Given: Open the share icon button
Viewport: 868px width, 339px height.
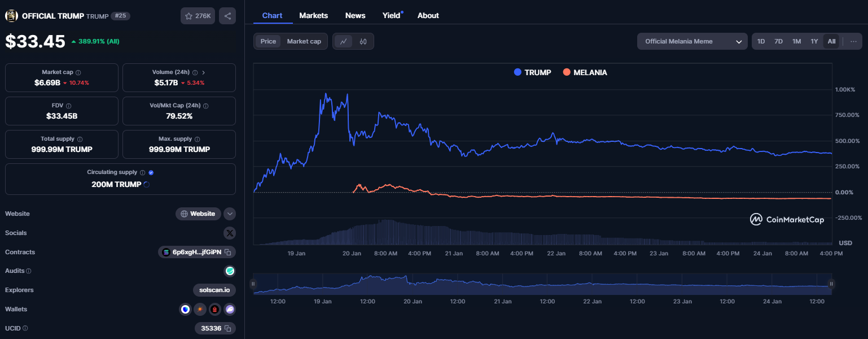Looking at the screenshot, I should [x=227, y=16].
